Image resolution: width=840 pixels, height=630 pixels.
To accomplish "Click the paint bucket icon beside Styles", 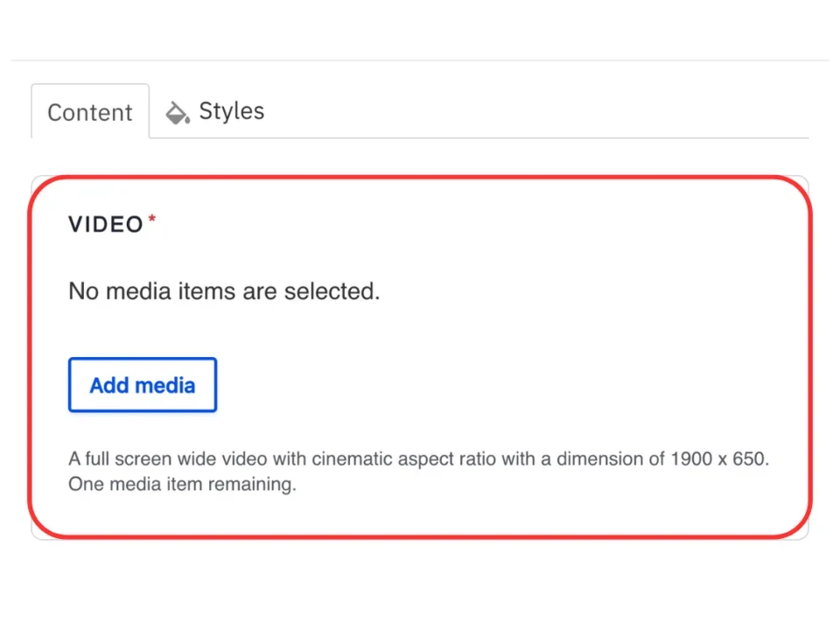I will point(178,112).
